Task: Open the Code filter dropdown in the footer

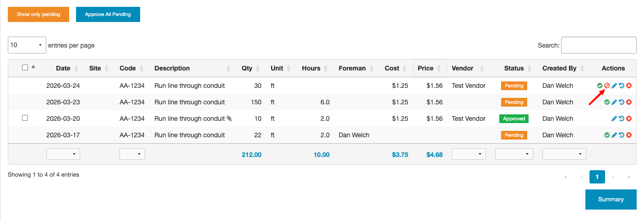Action: point(132,154)
